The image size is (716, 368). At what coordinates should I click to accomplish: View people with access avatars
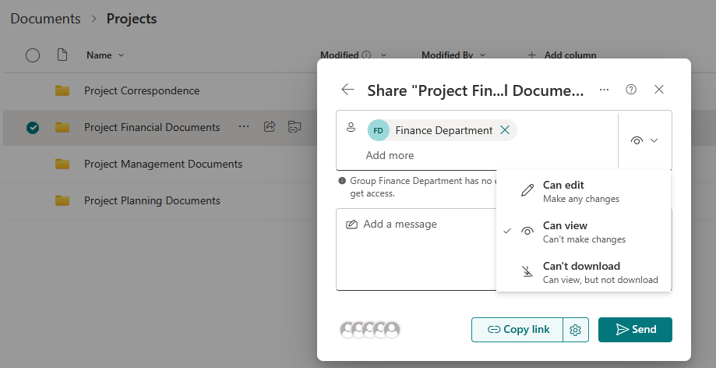point(370,330)
